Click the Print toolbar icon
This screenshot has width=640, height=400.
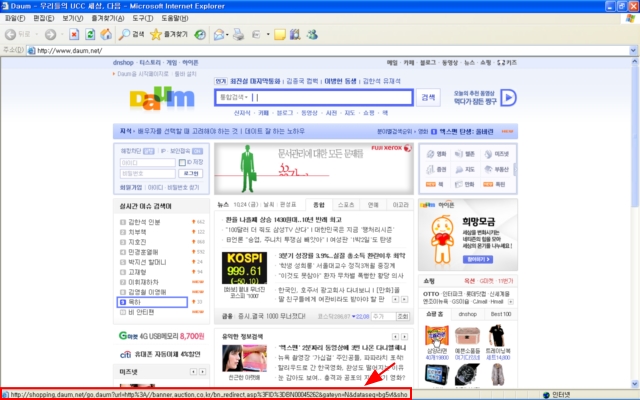click(238, 35)
